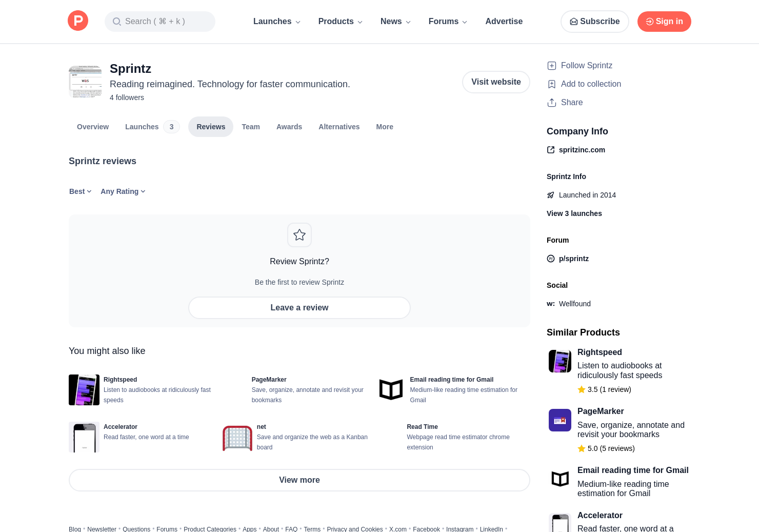Open the View 3 launches link
Viewport: 759px width, 532px height.
coord(574,213)
